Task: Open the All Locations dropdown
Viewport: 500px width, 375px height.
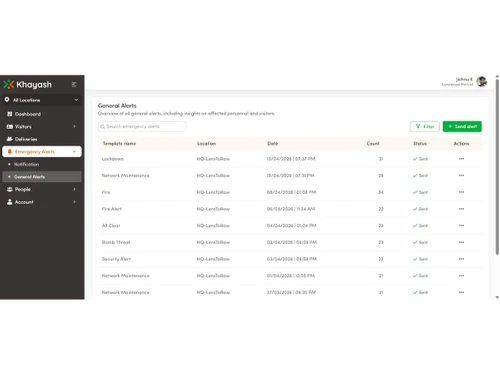Action: coord(42,100)
